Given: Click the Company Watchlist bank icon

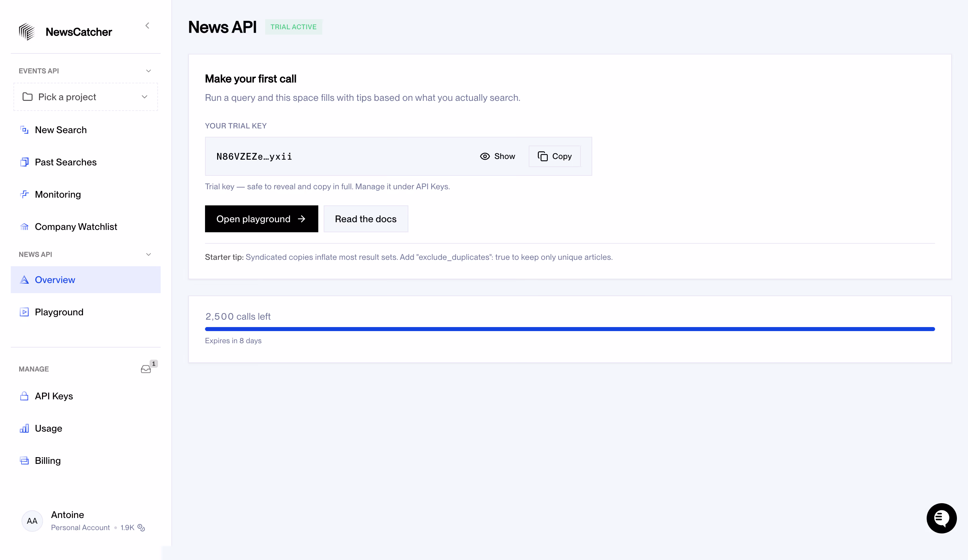Looking at the screenshot, I should click(25, 227).
